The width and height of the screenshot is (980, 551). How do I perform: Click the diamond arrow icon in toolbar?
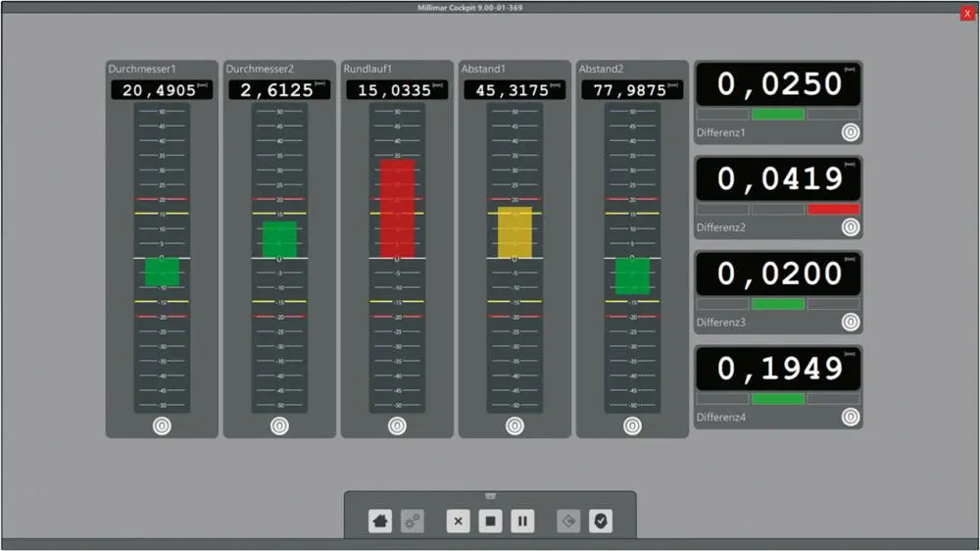coord(568,521)
